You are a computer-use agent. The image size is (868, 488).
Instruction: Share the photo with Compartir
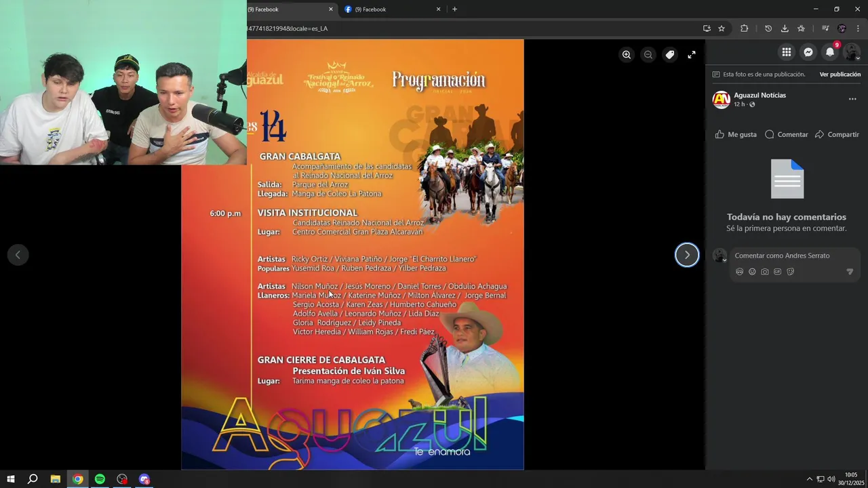(837, 134)
